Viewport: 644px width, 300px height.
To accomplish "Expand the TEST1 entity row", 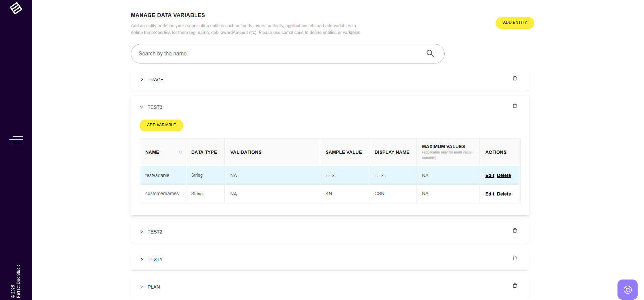I will click(x=142, y=259).
